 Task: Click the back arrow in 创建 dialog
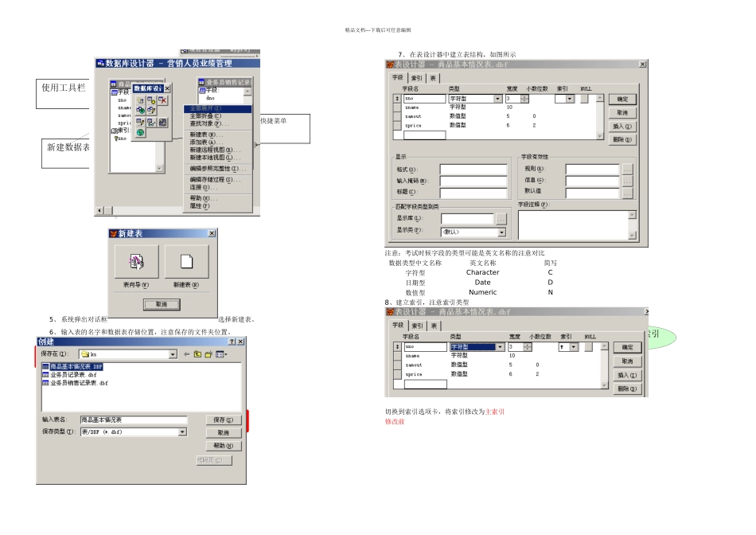(x=186, y=354)
